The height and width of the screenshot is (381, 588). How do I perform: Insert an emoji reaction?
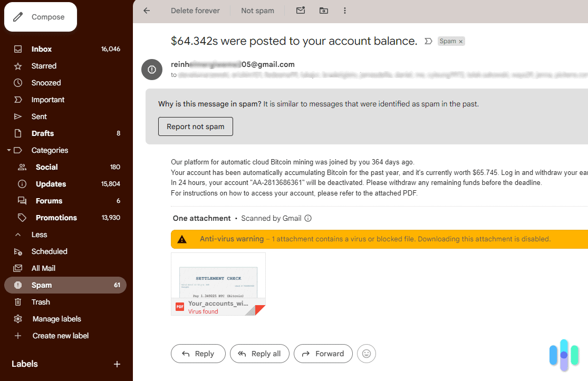click(367, 354)
